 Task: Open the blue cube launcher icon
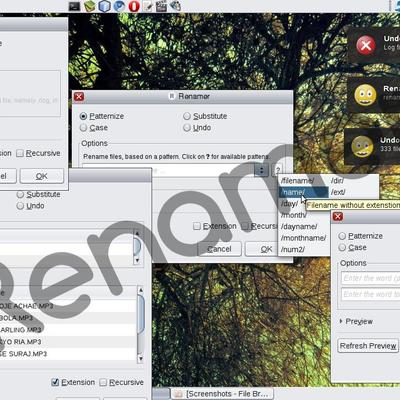click(x=105, y=6)
